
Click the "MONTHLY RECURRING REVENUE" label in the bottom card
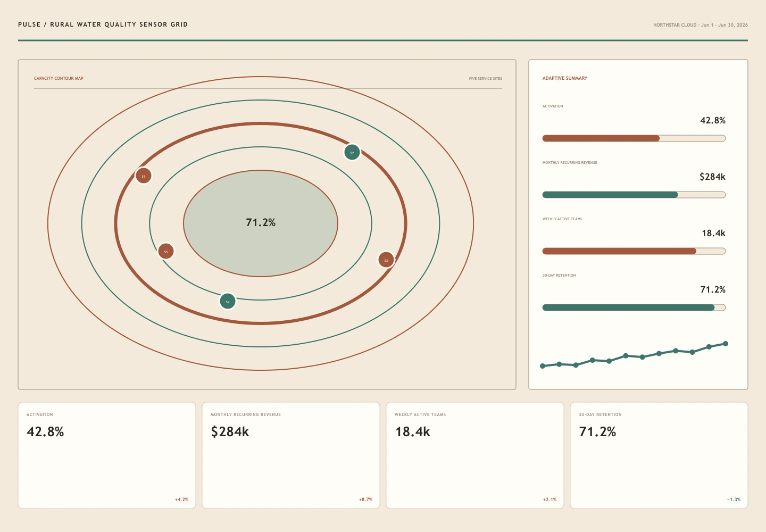click(x=246, y=414)
